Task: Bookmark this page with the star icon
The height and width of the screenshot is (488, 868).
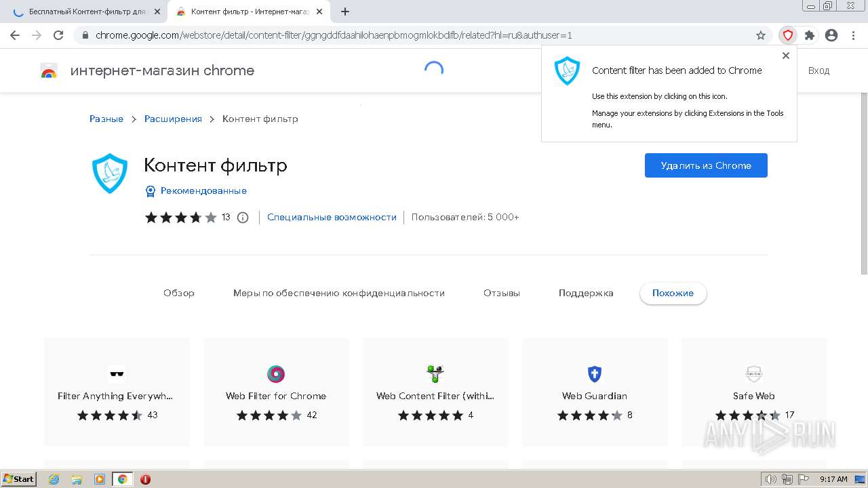Action: point(761,35)
